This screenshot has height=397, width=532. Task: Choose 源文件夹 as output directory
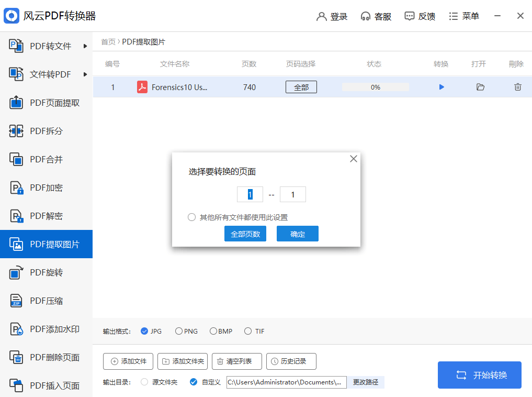tap(144, 382)
